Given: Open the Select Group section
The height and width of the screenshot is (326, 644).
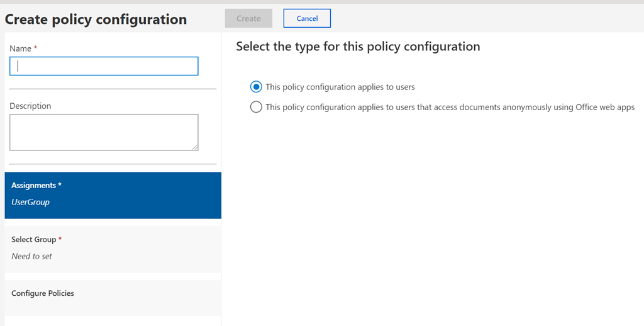Looking at the screenshot, I should (x=113, y=249).
